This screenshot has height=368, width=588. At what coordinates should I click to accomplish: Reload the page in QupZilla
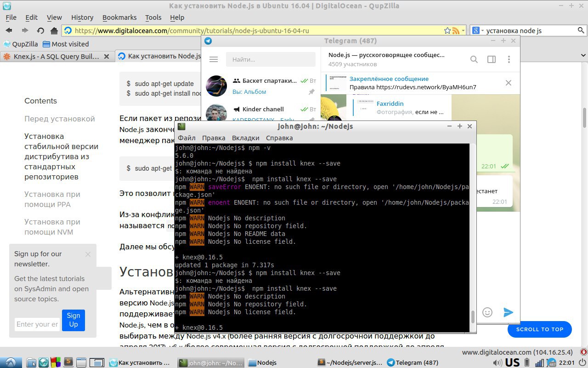pyautogui.click(x=40, y=30)
